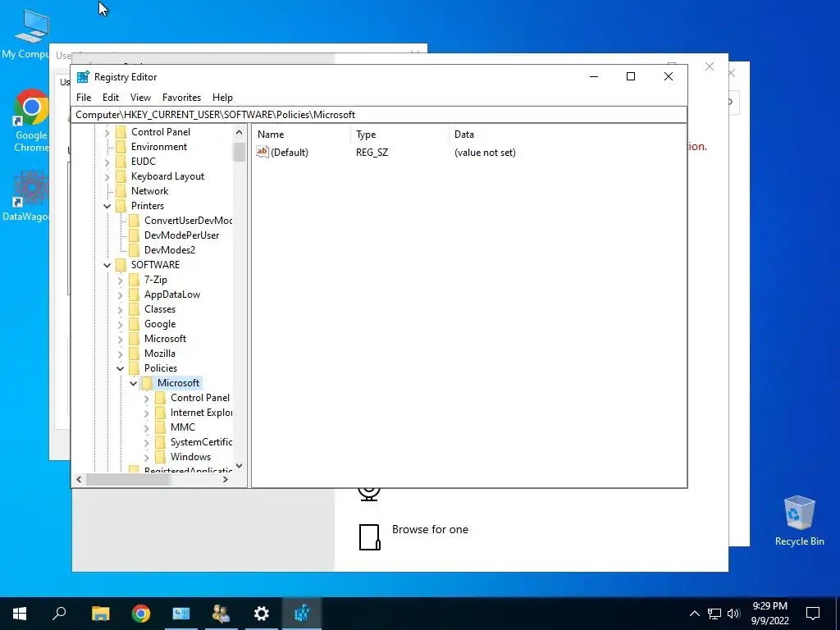Collapse the SOFTWARE key
Viewport: 840px width, 630px height.
coord(107,265)
